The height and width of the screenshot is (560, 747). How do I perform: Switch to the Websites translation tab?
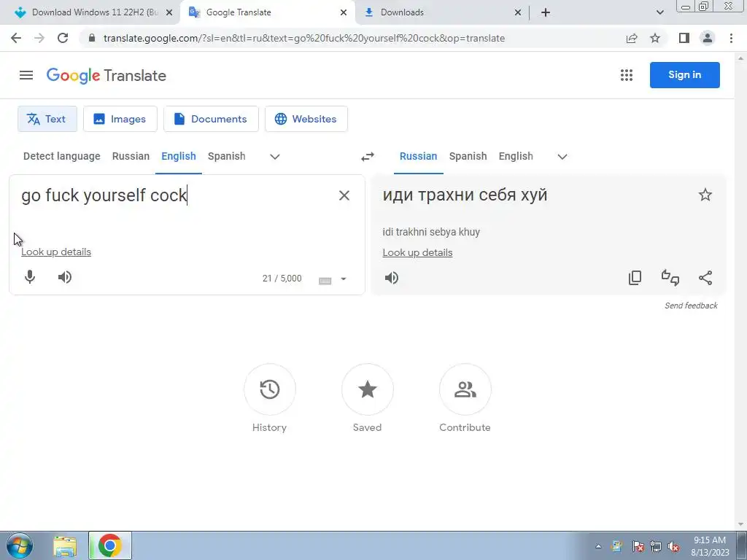tap(306, 119)
